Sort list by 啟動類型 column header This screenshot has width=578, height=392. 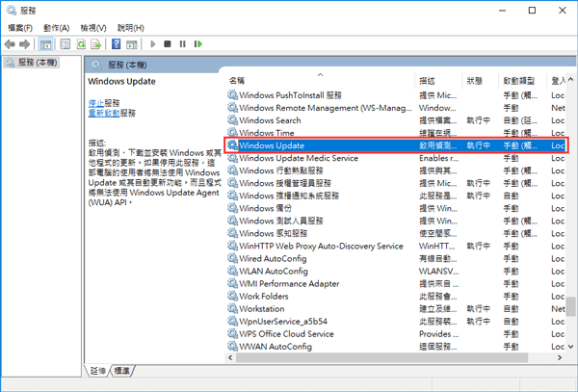click(520, 81)
